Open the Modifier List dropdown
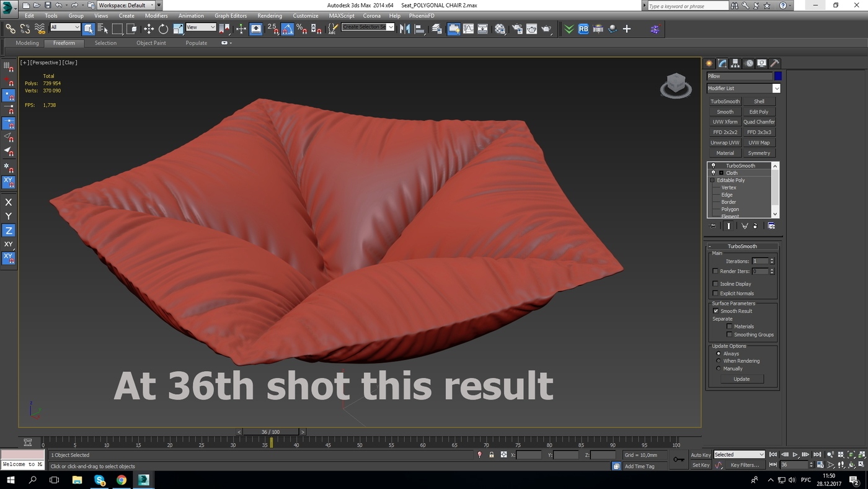The width and height of the screenshot is (868, 489). (x=743, y=88)
